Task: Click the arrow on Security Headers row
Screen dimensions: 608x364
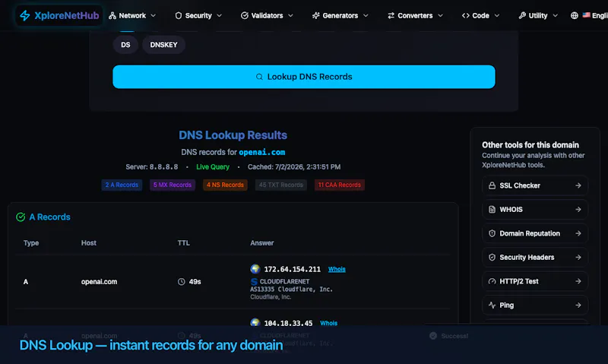Action: (x=578, y=258)
